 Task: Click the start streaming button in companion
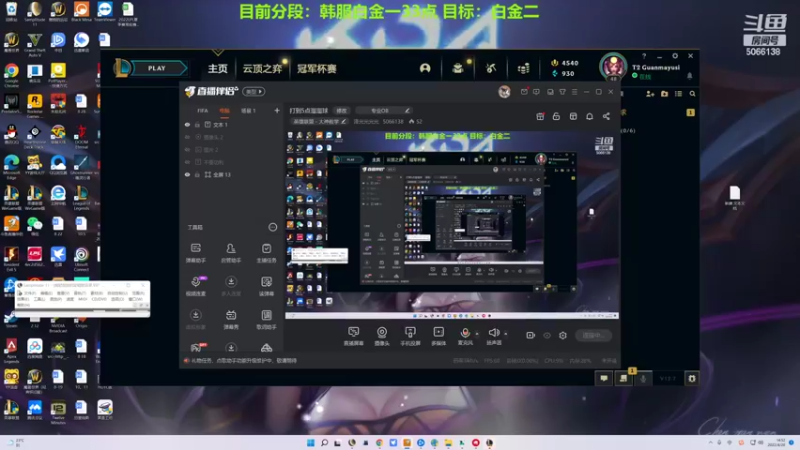pyautogui.click(x=593, y=335)
